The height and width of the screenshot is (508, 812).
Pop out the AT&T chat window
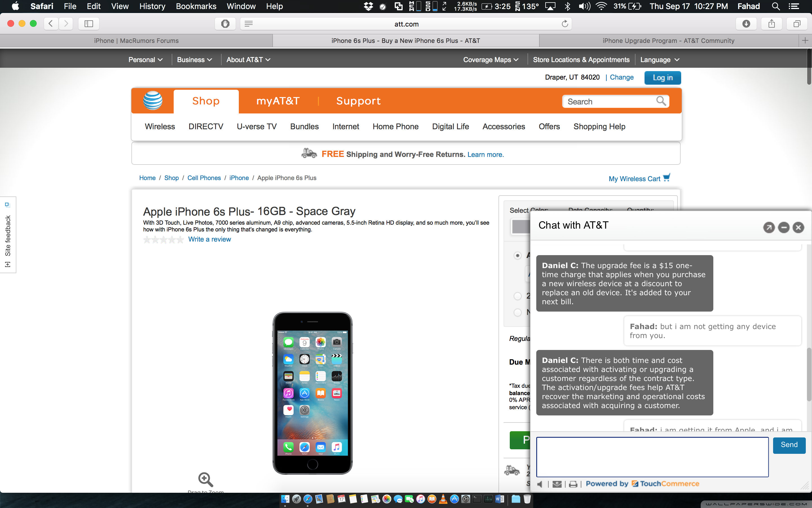pos(769,227)
